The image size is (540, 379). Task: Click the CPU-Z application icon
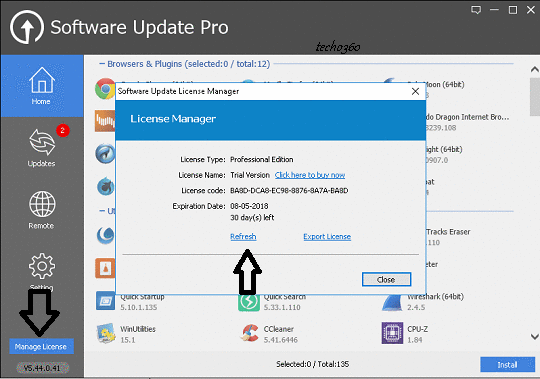[392, 333]
